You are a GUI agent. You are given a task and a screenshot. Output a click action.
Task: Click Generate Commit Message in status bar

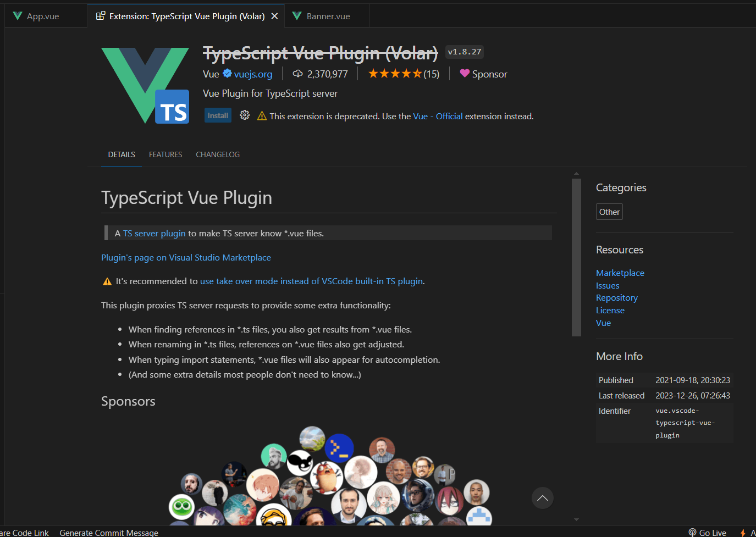click(109, 532)
